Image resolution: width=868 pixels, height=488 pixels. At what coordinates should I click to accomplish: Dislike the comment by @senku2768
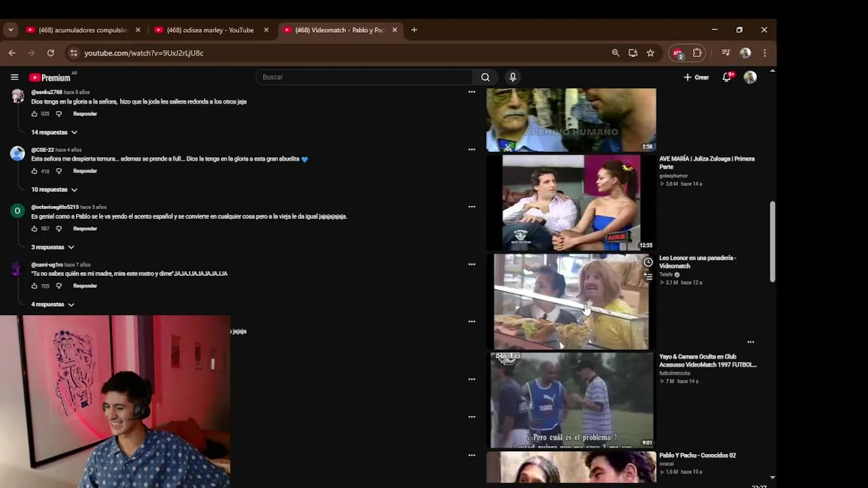pos(58,114)
